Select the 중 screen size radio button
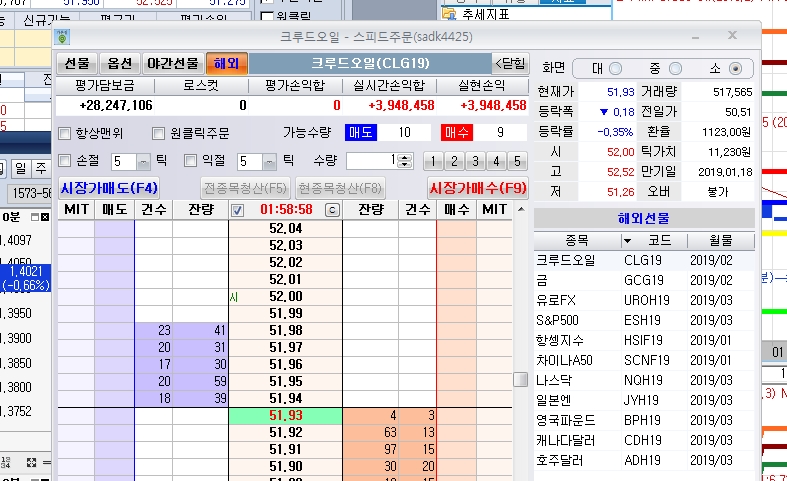This screenshot has height=481, width=787. coord(676,68)
